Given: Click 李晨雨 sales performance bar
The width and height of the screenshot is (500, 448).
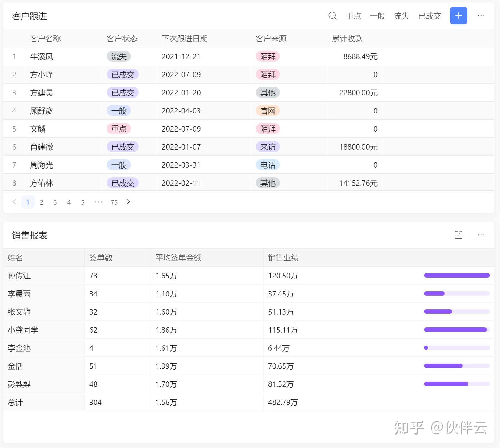Looking at the screenshot, I should [457, 293].
